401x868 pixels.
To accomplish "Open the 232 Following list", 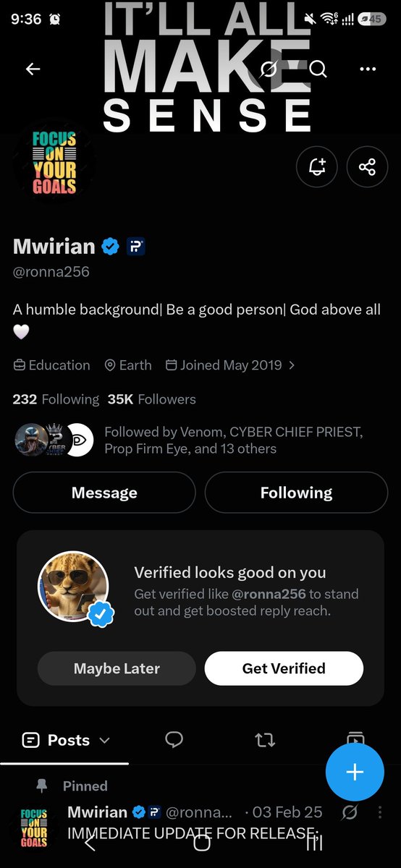I will [56, 399].
